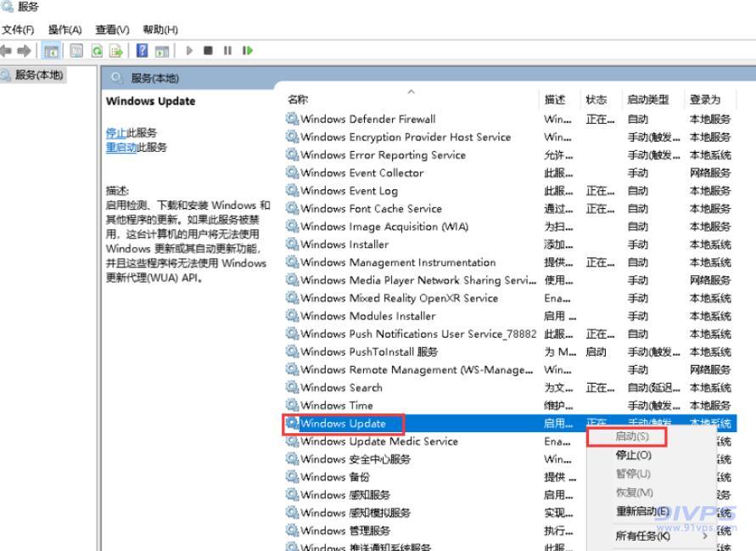Open the 查看(V) menu

pyautogui.click(x=112, y=30)
